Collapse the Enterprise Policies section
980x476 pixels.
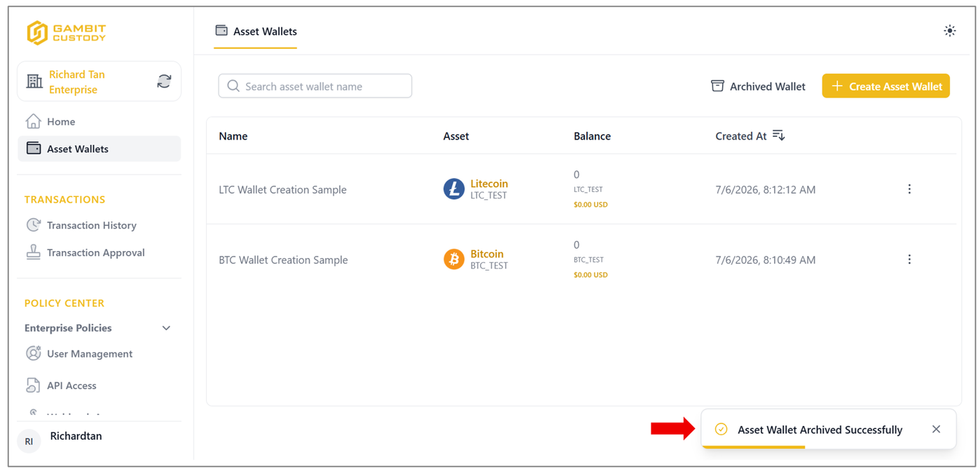166,328
